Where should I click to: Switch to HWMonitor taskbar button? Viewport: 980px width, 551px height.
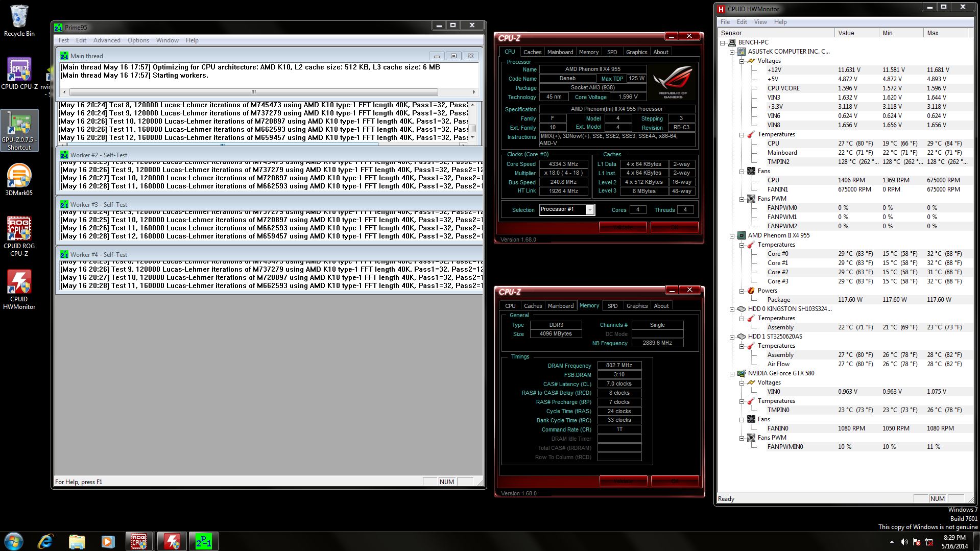coord(171,541)
